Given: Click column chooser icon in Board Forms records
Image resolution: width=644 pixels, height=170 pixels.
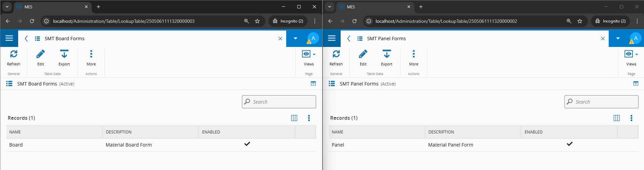Looking at the screenshot, I should click(x=294, y=118).
